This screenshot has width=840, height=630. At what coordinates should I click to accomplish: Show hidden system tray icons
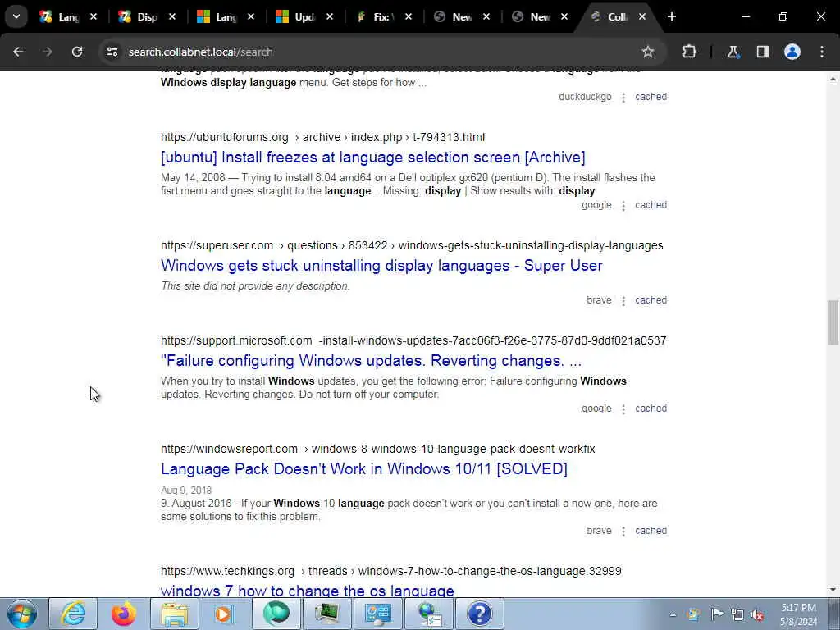pos(673,614)
